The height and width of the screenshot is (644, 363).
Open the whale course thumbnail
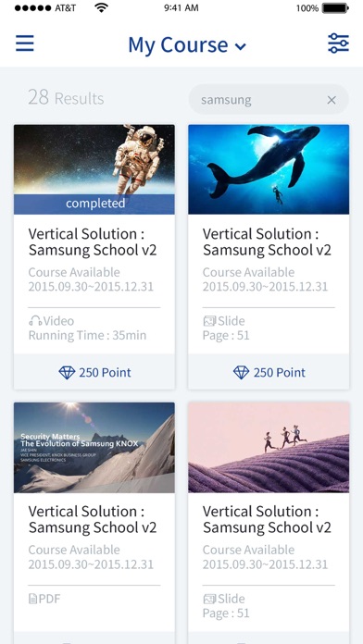269,169
